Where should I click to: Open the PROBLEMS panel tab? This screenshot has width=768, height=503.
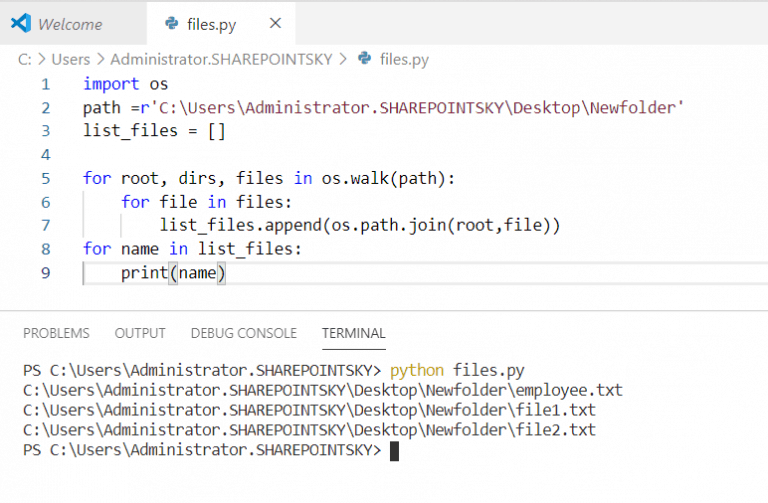[56, 333]
